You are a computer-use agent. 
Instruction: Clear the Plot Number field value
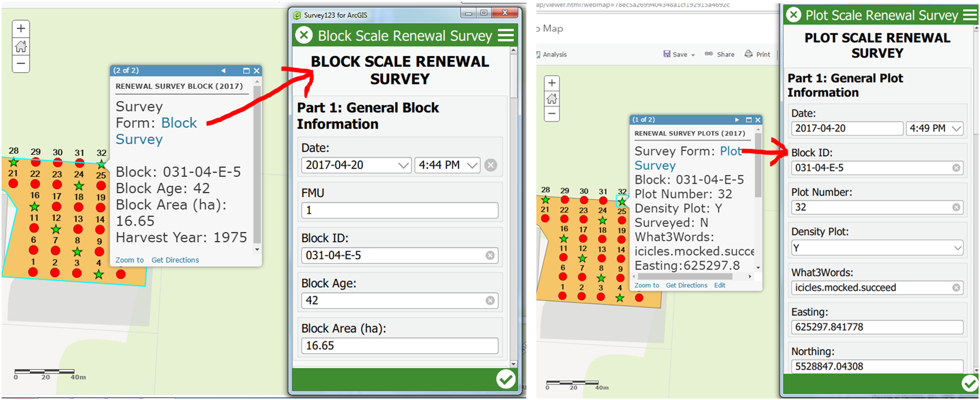(x=956, y=207)
